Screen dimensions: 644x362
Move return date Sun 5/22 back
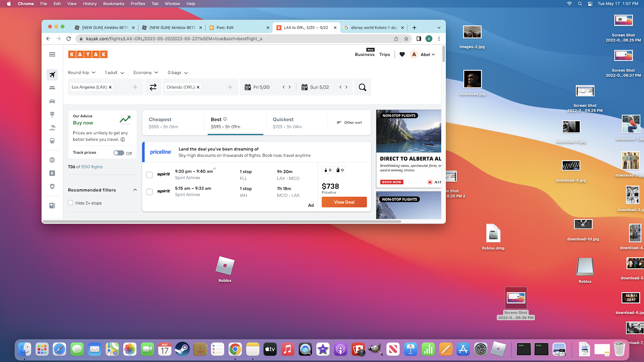(x=340, y=87)
